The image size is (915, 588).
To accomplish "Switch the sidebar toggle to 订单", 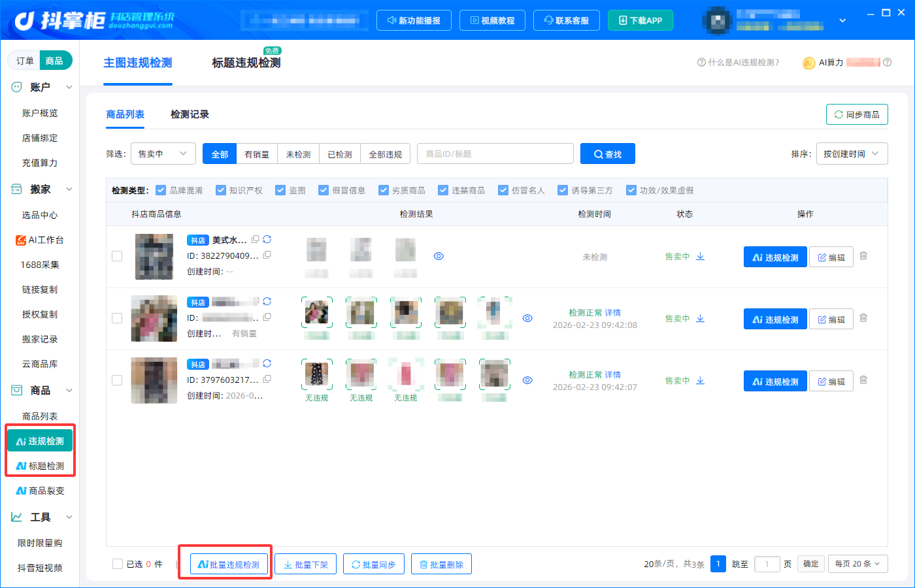I will (x=25, y=61).
